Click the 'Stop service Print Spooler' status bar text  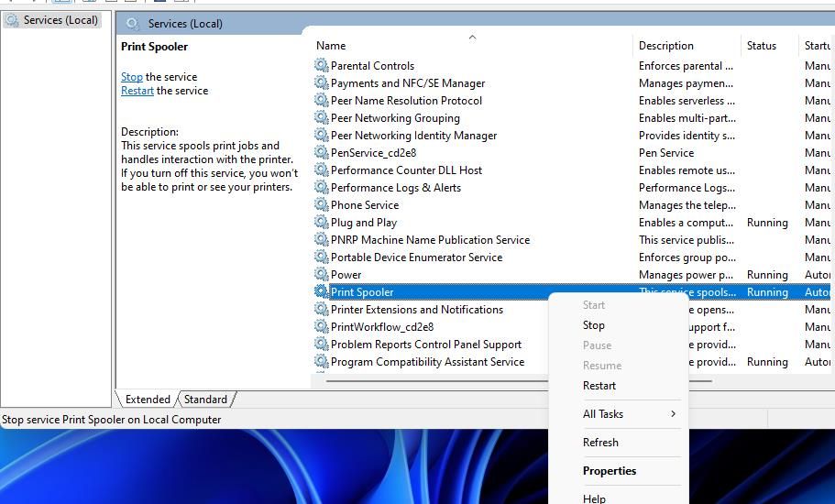point(111,420)
